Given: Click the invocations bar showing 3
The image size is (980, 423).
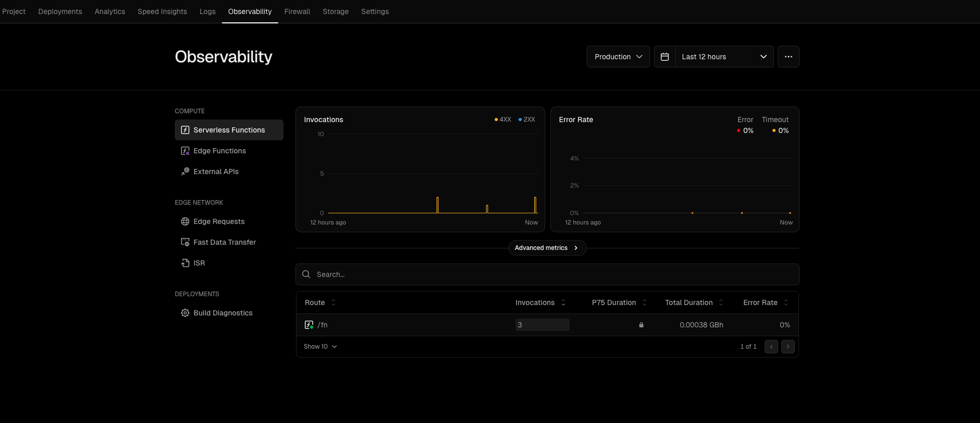Looking at the screenshot, I should (543, 325).
